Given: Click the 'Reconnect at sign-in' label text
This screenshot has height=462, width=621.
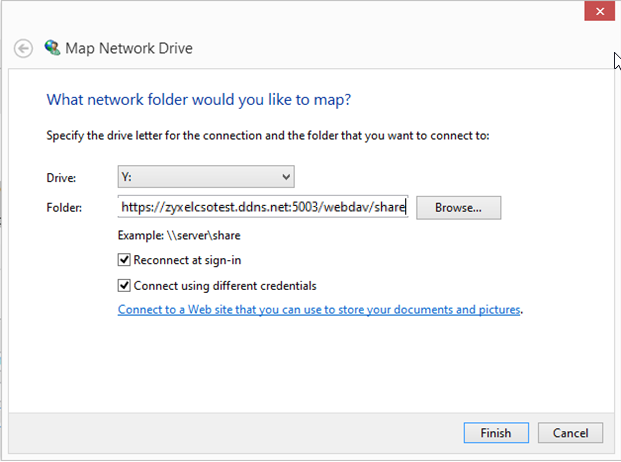Looking at the screenshot, I should tap(187, 261).
